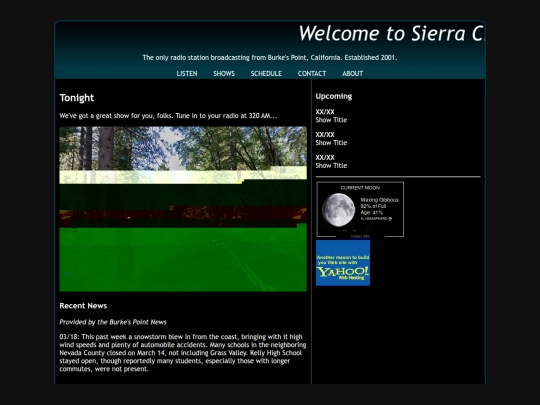Image resolution: width=540 pixels, height=405 pixels.
Task: Click the Recent News heading
Action: [x=83, y=306]
